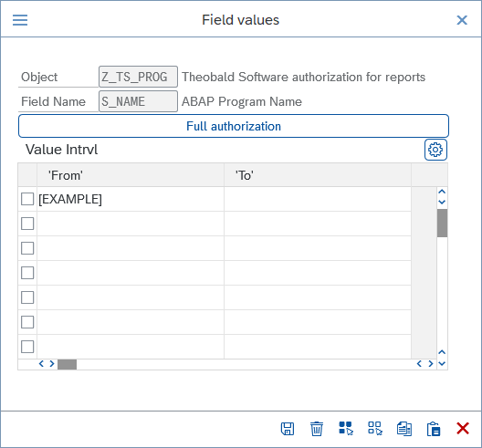Click the Full authorization button

(234, 126)
